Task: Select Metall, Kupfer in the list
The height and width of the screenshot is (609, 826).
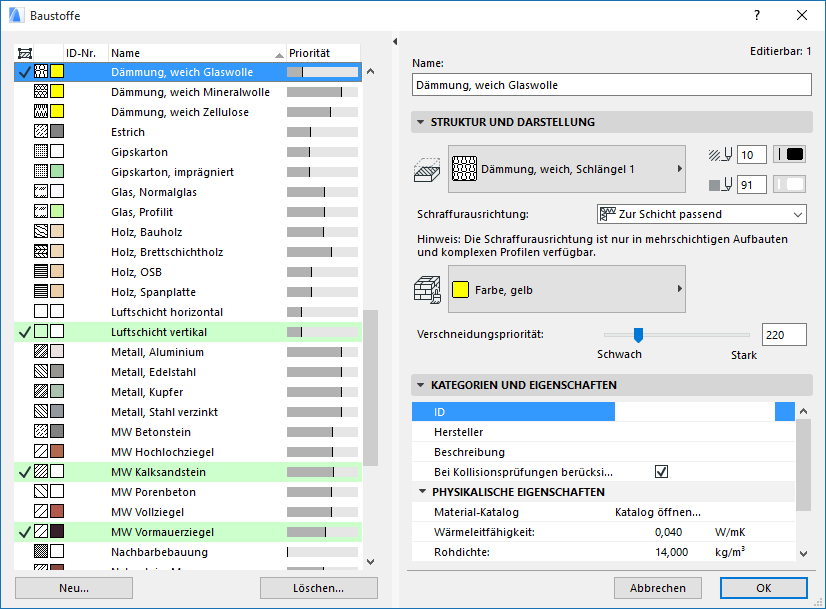Action: 188,392
